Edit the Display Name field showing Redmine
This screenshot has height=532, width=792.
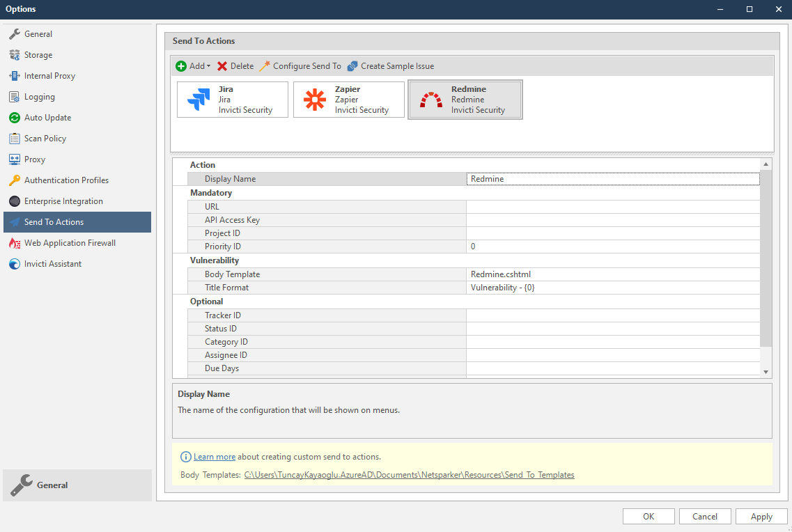point(613,178)
